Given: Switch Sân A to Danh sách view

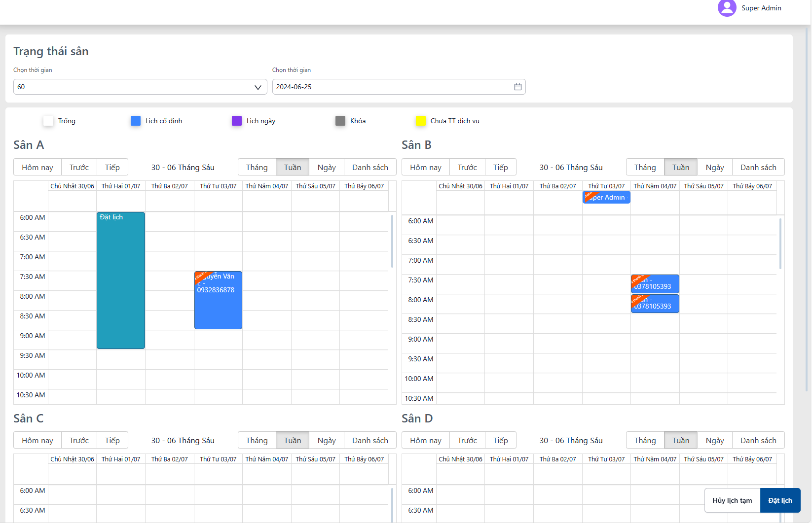Looking at the screenshot, I should 370,167.
